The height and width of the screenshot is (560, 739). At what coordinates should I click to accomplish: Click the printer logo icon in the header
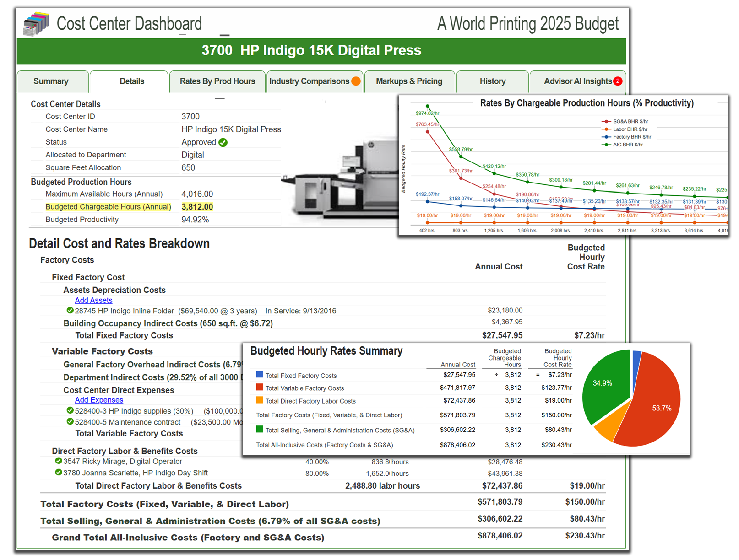click(x=35, y=24)
